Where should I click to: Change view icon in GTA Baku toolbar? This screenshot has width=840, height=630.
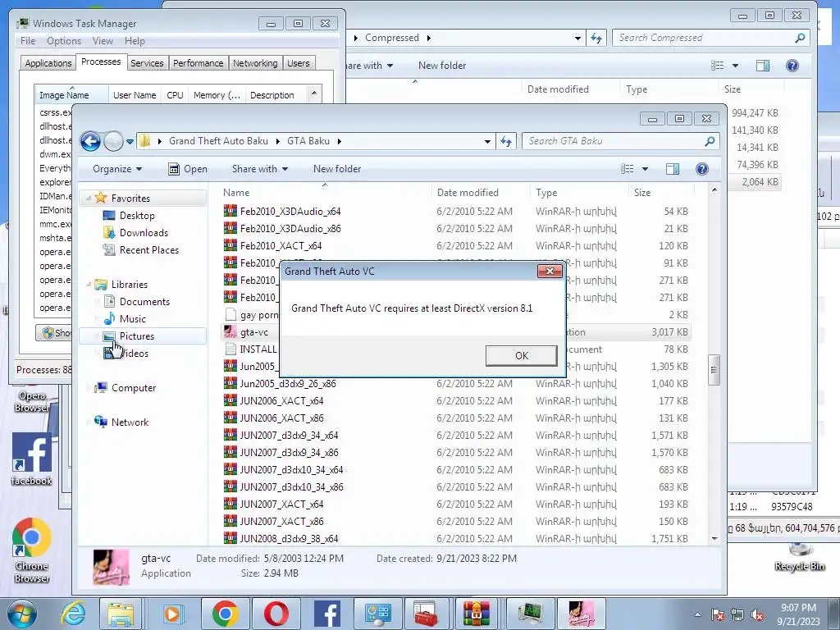(628, 169)
